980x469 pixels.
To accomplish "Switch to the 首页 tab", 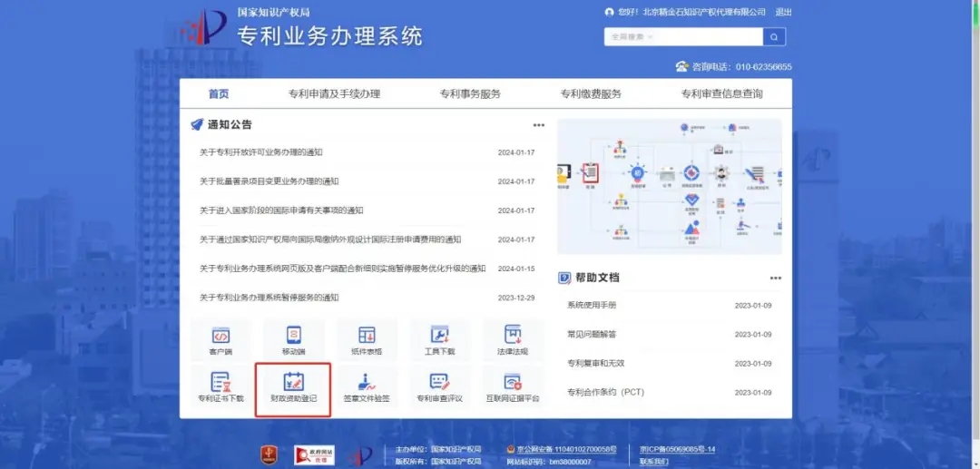I will coord(219,94).
